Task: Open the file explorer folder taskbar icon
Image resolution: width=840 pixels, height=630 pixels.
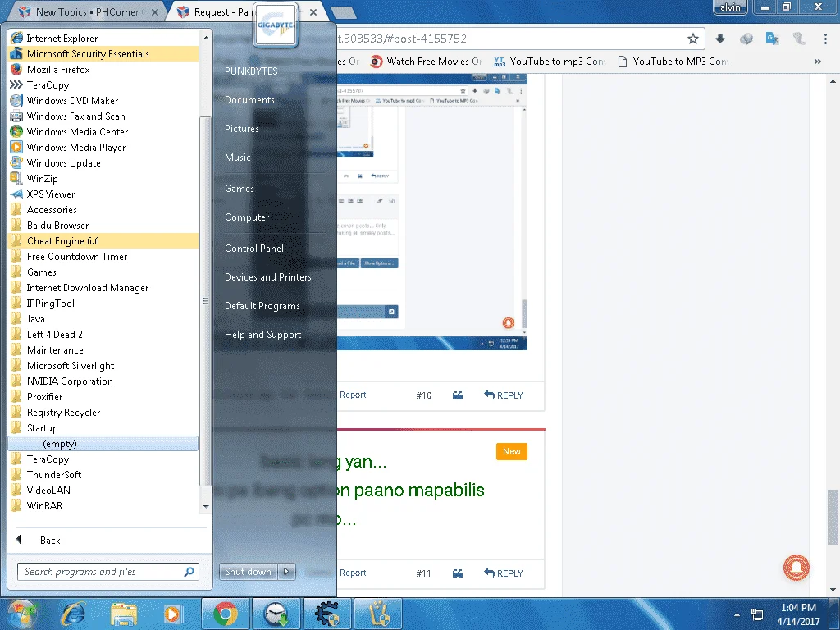Action: 124,614
